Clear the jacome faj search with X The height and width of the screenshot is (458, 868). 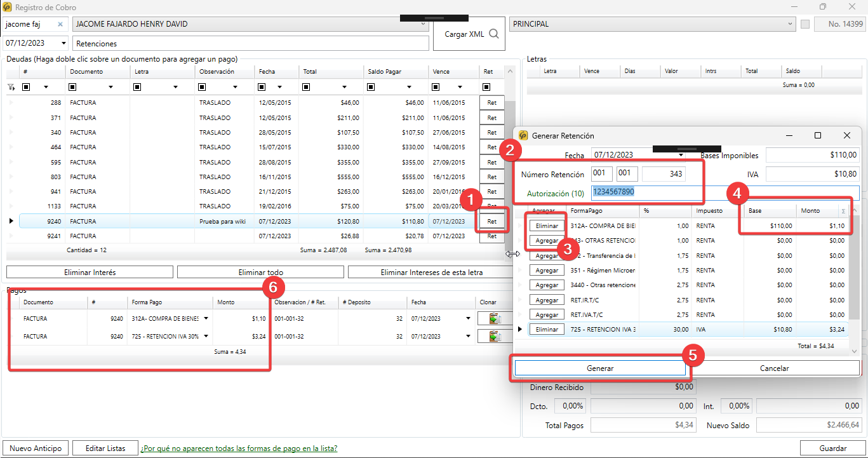[x=60, y=24]
